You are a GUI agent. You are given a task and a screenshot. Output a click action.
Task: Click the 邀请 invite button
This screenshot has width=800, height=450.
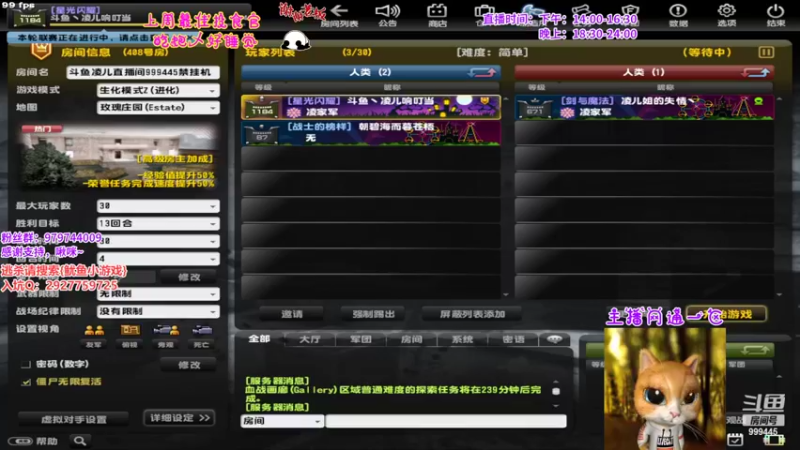tap(291, 314)
